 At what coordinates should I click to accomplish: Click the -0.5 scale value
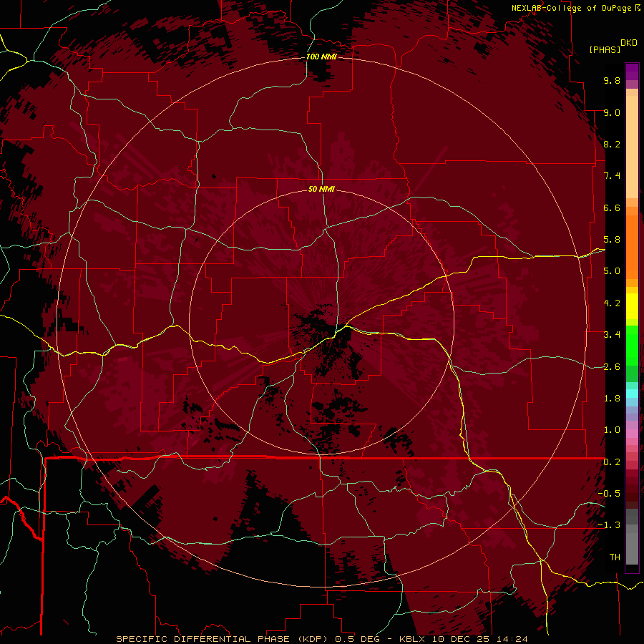click(x=609, y=494)
